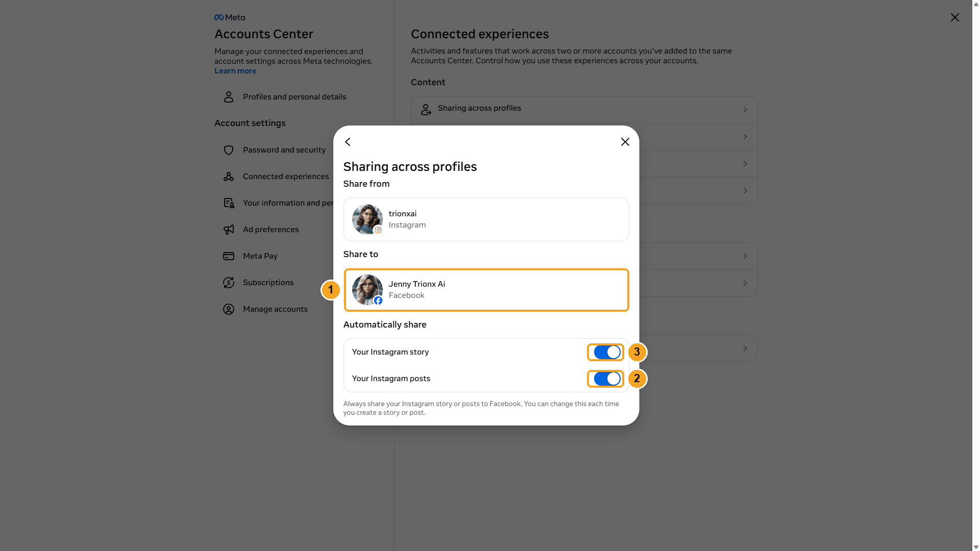Click the Your Instagram posts label
The width and height of the screenshot is (980, 551).
click(x=391, y=379)
